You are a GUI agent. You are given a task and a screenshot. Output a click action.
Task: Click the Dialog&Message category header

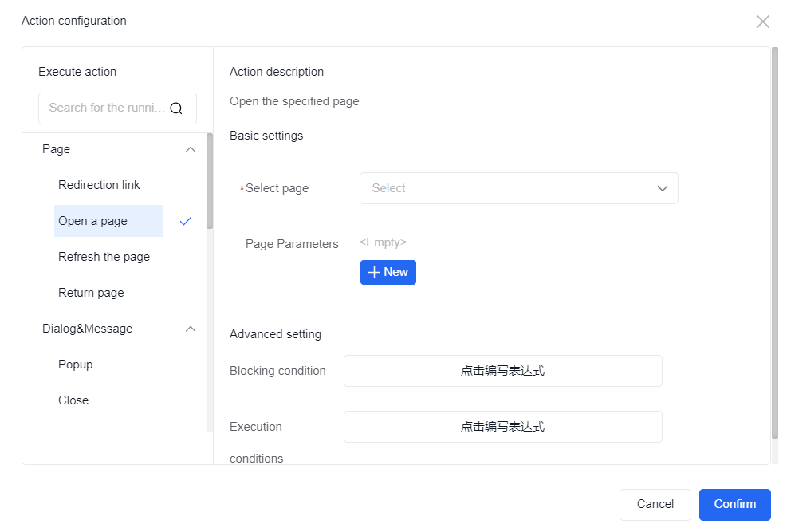88,329
